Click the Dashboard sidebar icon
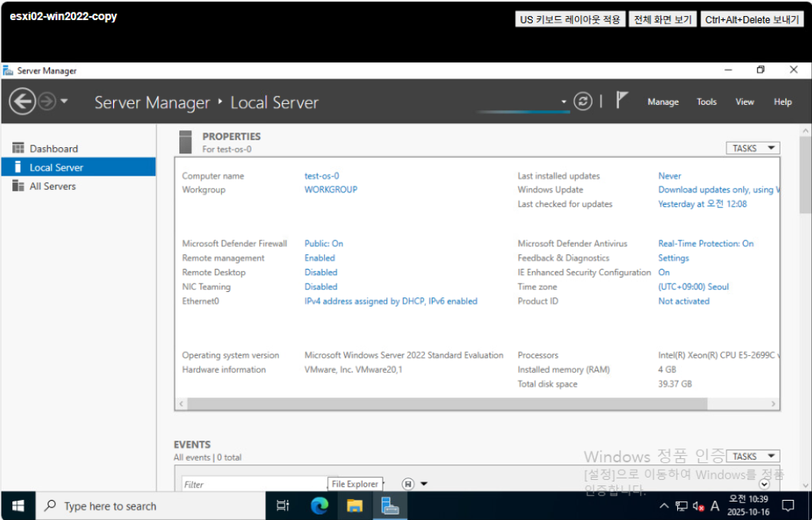Image resolution: width=812 pixels, height=520 pixels. click(x=18, y=148)
